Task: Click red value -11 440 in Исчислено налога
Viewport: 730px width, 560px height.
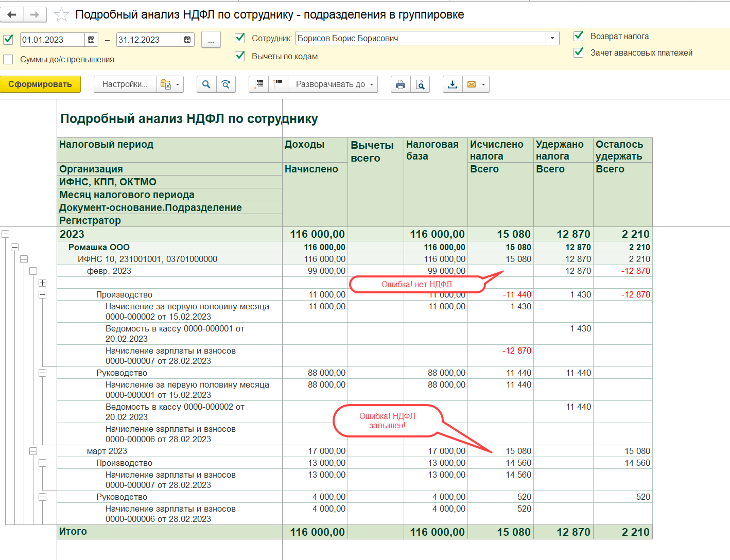Action: [x=517, y=295]
